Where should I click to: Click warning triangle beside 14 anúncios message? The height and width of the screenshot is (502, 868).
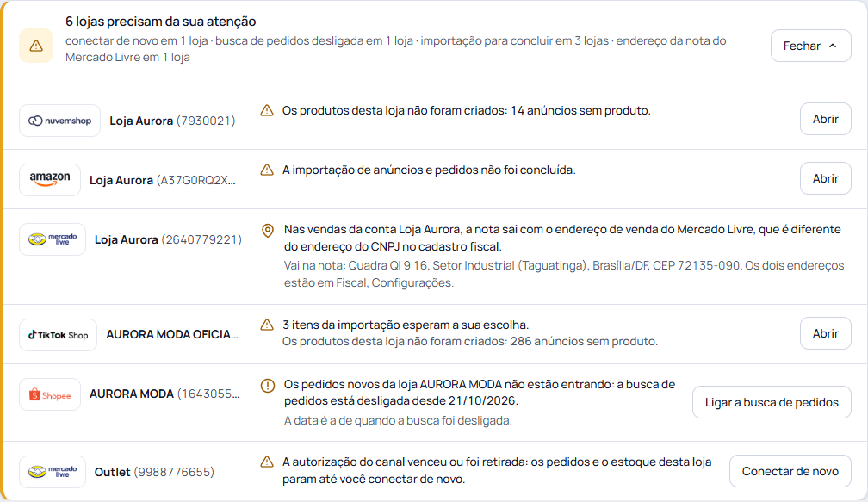pyautogui.click(x=267, y=111)
